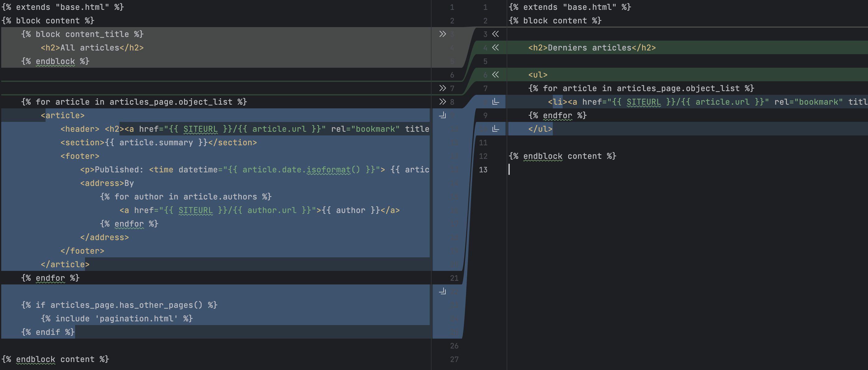Click the '<h2>Derniers articles</h2>' line
Screen dimensions: 868x370
click(x=592, y=47)
